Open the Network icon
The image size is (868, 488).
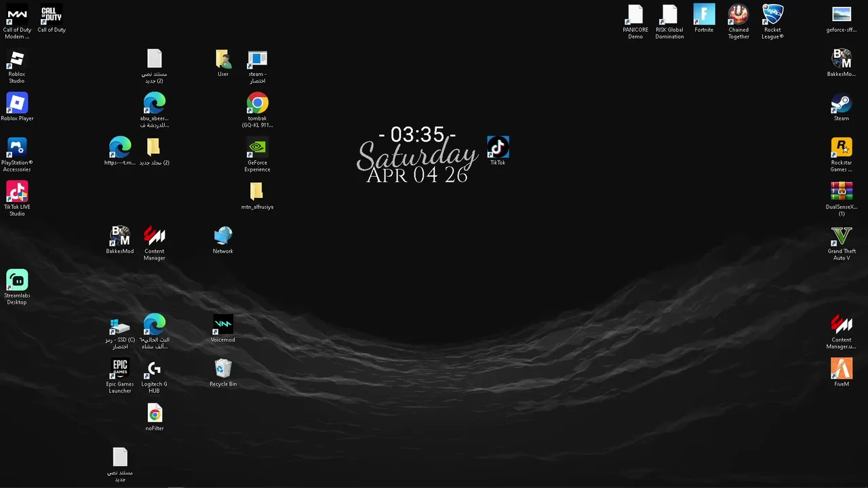[223, 240]
